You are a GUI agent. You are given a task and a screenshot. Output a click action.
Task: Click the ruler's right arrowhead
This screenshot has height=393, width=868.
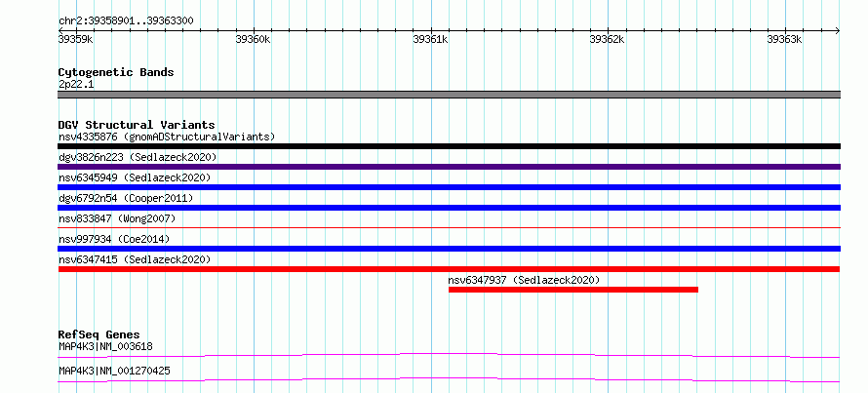pyautogui.click(x=838, y=30)
